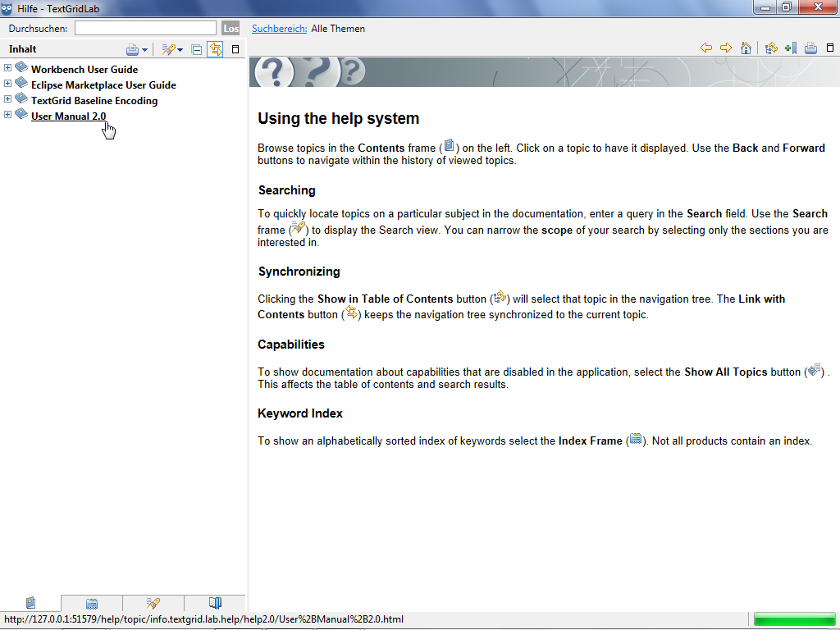
Task: Open the search scope dropdown in Inhalt toolbar
Action: tap(180, 51)
